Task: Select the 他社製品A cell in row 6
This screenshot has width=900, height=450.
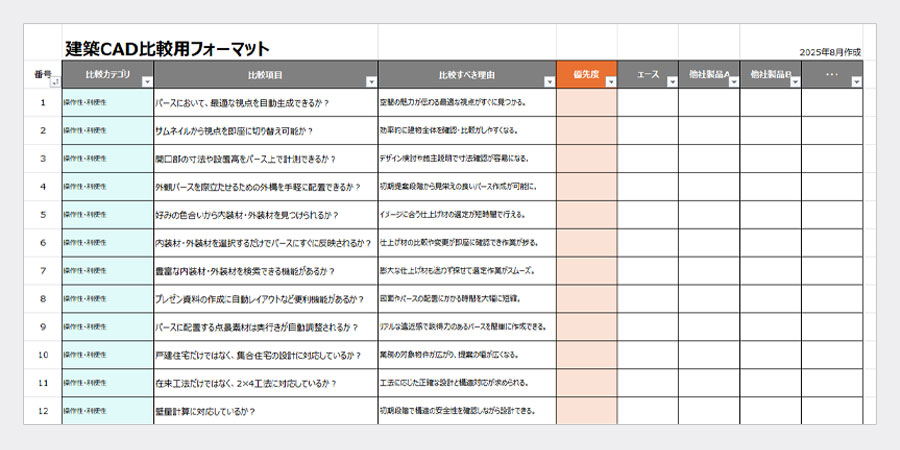Action: [709, 242]
